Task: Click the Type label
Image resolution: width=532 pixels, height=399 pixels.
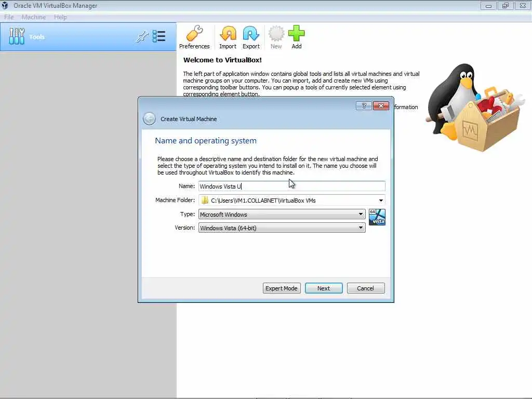Action: coord(187,214)
